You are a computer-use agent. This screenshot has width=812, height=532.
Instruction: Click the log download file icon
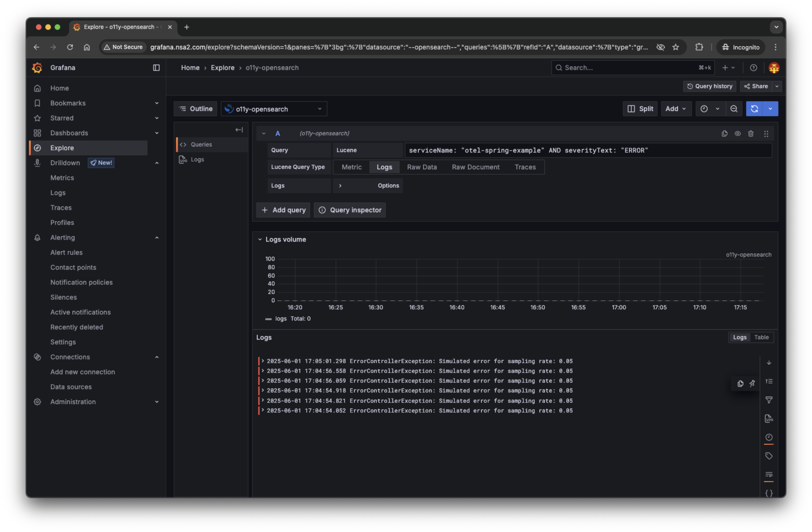click(x=769, y=418)
